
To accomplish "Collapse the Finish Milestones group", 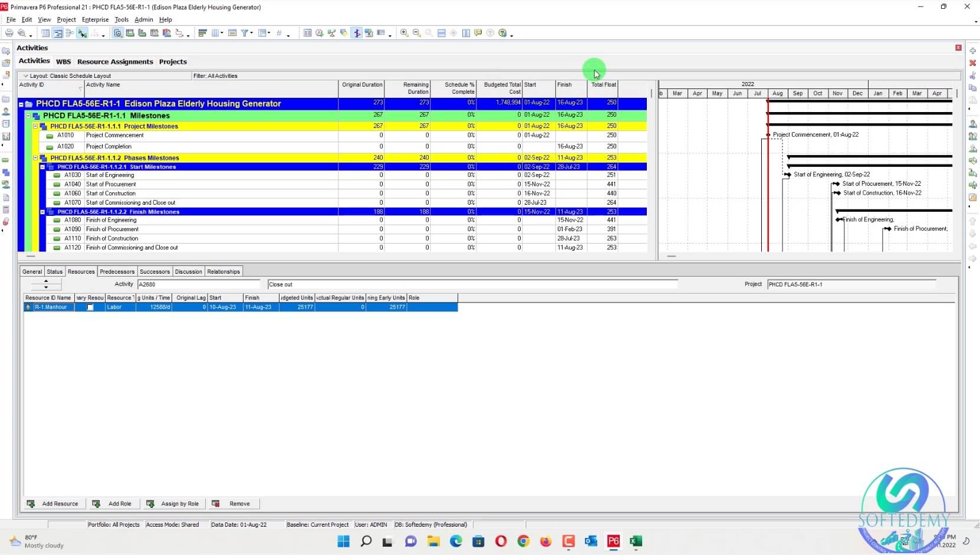I will pyautogui.click(x=42, y=212).
